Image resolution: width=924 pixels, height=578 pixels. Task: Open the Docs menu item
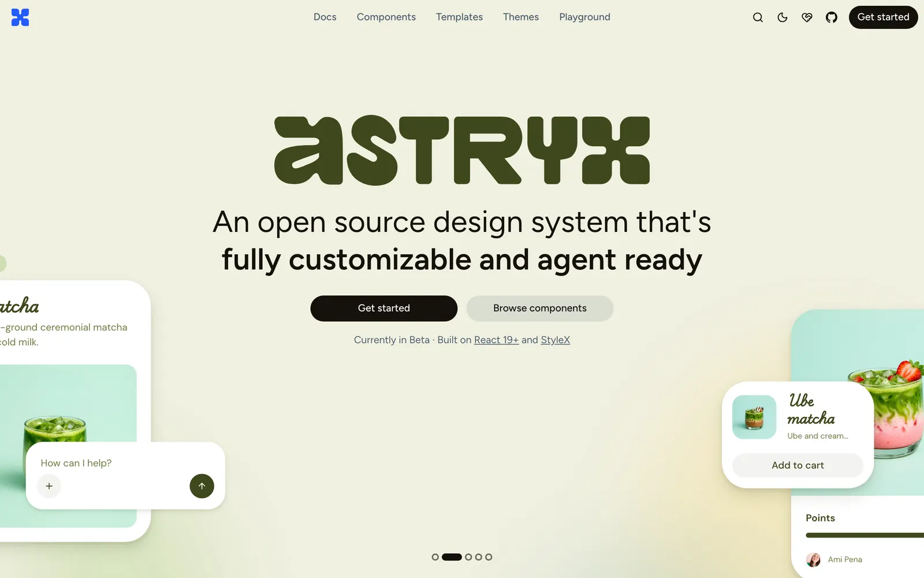point(325,17)
